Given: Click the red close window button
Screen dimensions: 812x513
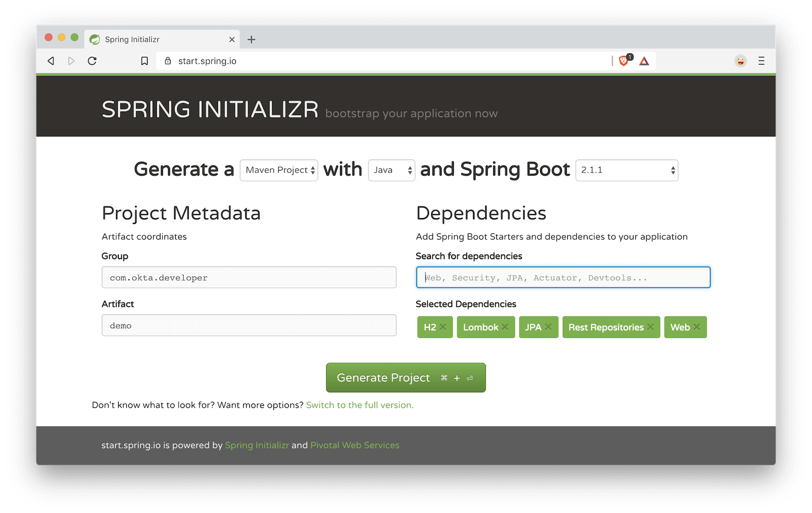Looking at the screenshot, I should tap(49, 38).
